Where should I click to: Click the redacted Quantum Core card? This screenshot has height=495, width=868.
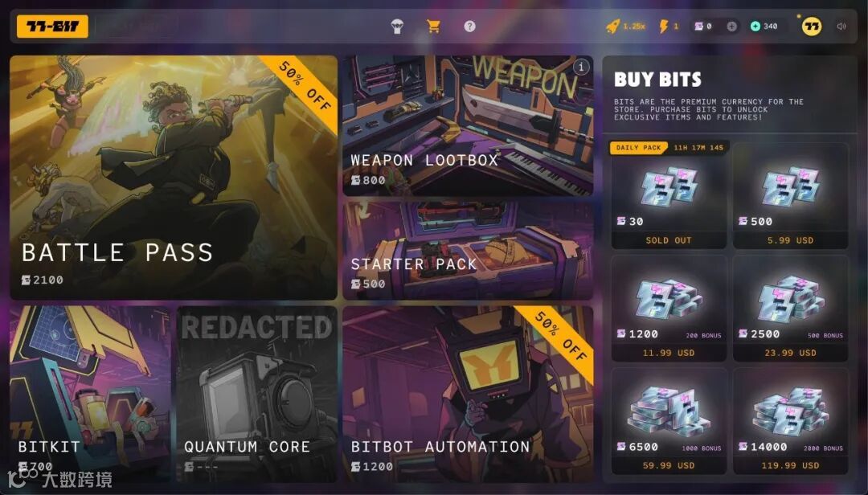click(257, 394)
